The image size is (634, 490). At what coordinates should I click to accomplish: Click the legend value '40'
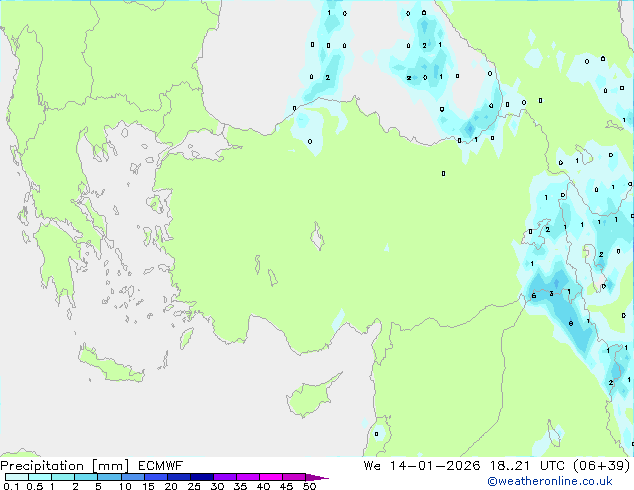(x=263, y=486)
